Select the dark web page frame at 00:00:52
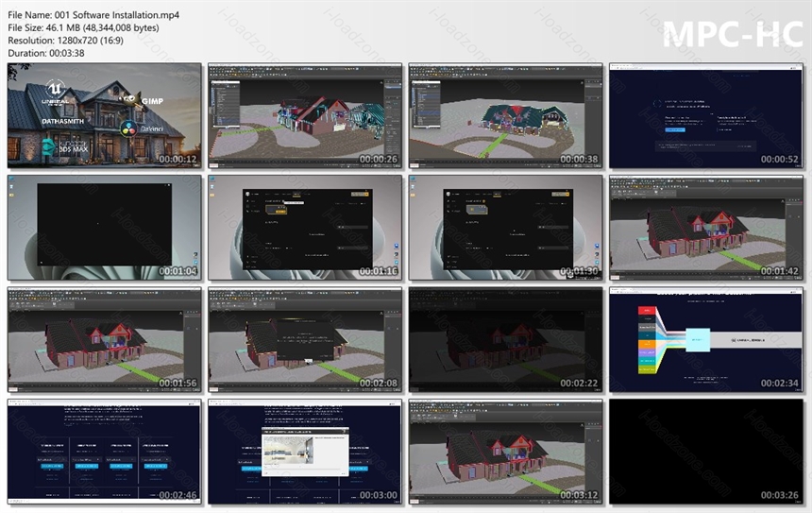Screen dimensions: 812x513 [x=706, y=116]
